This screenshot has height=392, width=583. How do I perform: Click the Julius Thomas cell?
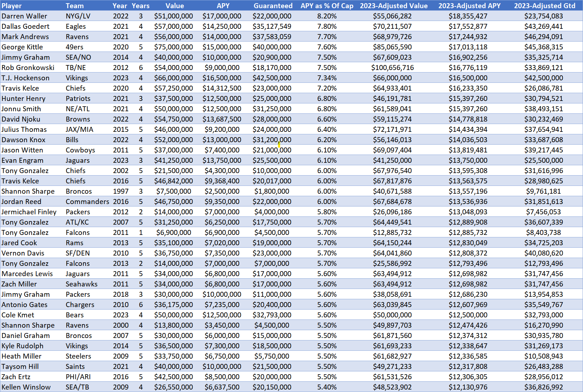point(24,129)
